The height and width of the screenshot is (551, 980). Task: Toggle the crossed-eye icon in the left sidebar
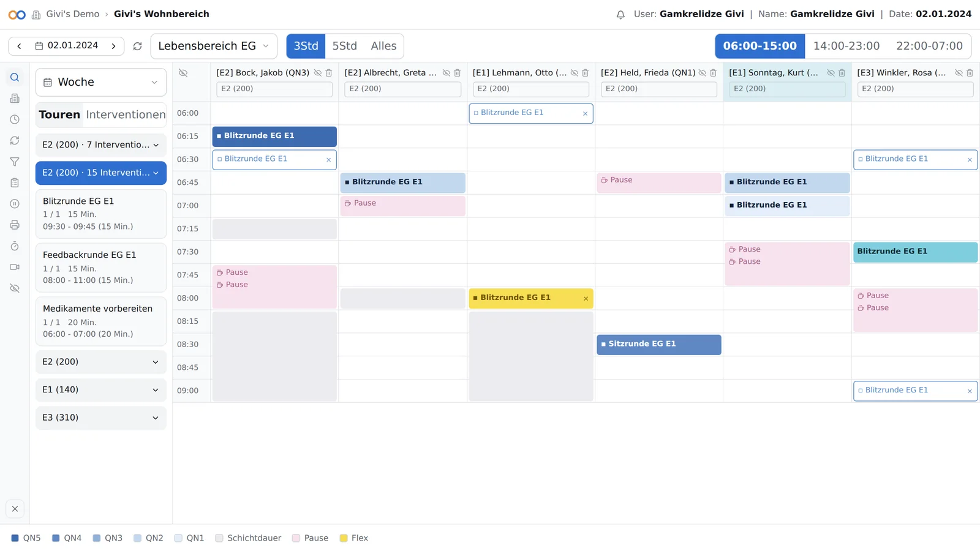click(x=15, y=288)
